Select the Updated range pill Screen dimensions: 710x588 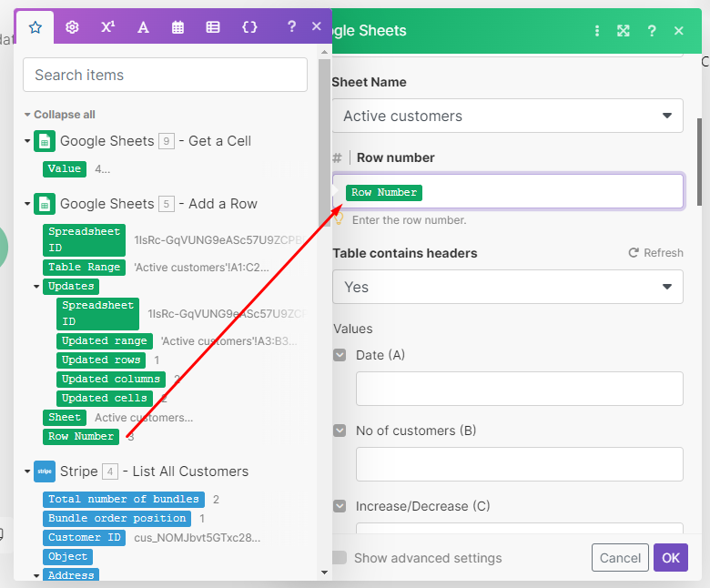coord(105,341)
